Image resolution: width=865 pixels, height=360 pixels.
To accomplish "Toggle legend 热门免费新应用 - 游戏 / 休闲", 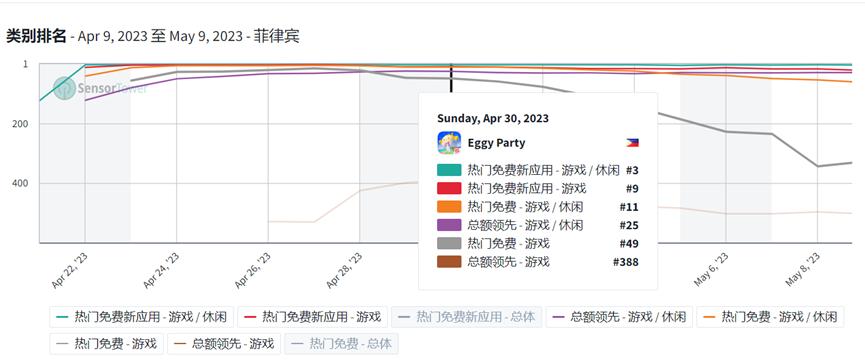I will coord(142,317).
